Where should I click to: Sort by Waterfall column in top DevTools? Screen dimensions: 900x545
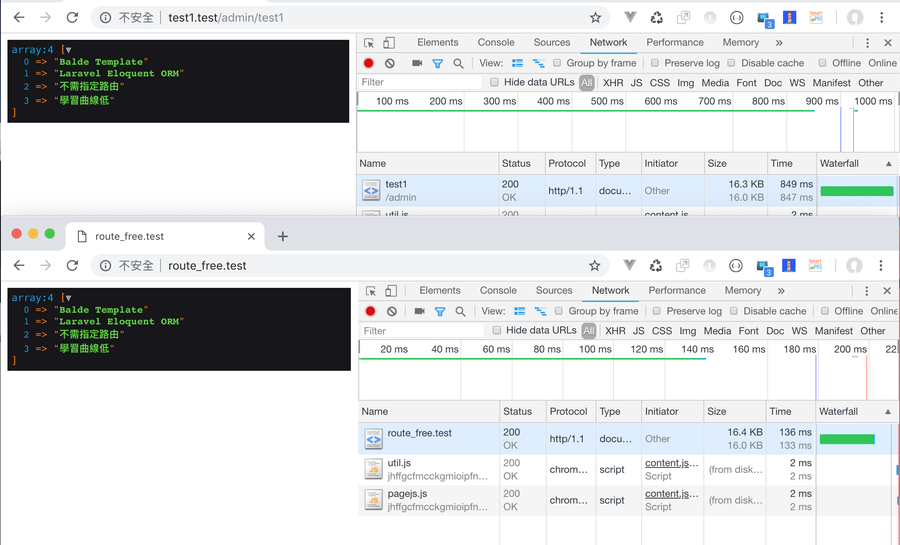[856, 164]
